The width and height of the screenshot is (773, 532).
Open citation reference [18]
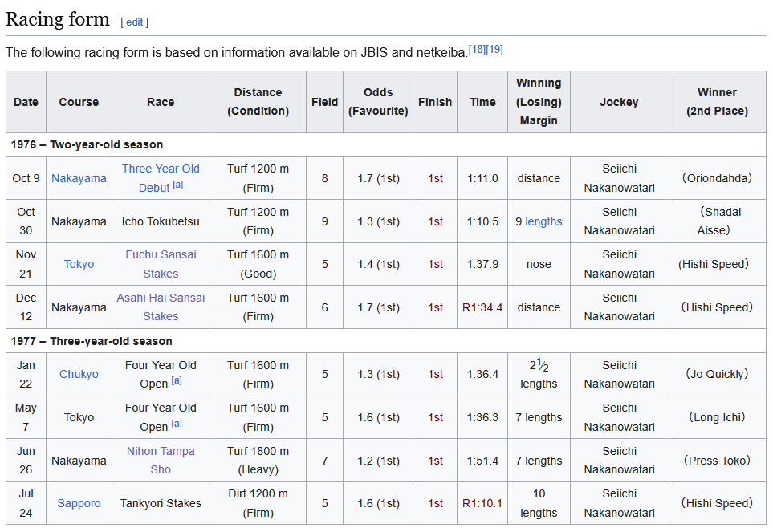tap(477, 49)
